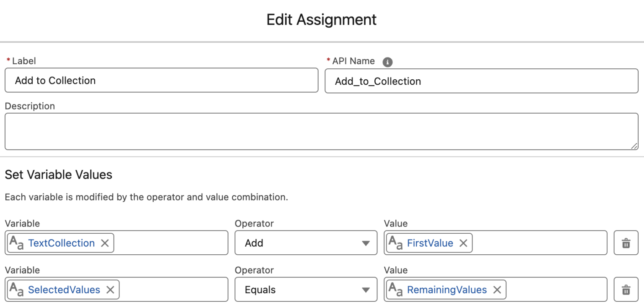This screenshot has height=308, width=644.
Task: Remove the SelectedValues variable pill
Action: (110, 289)
